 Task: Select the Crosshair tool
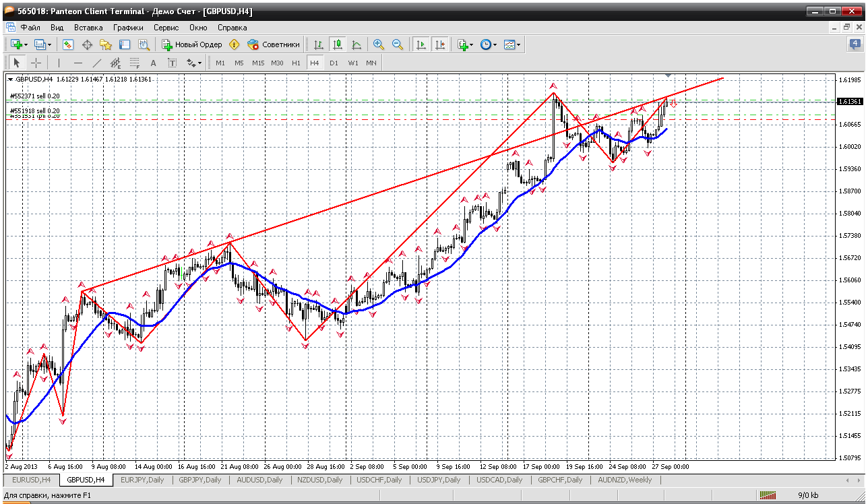click(x=36, y=63)
